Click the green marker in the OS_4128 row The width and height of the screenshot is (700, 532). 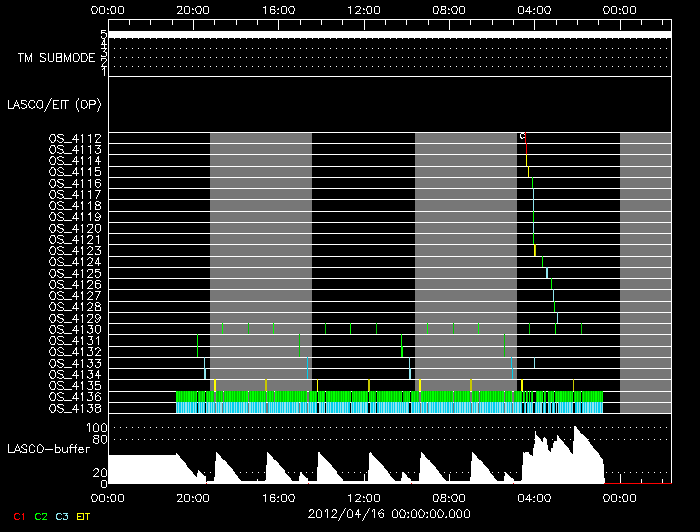point(555,307)
